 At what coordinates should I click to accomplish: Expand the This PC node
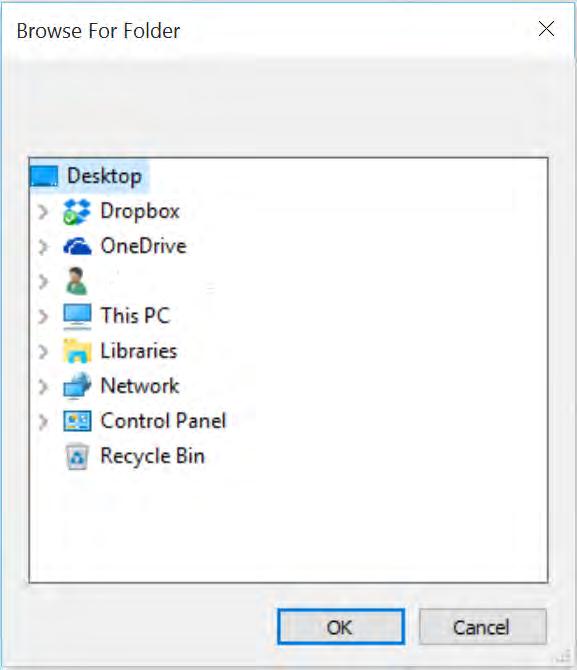click(x=43, y=316)
